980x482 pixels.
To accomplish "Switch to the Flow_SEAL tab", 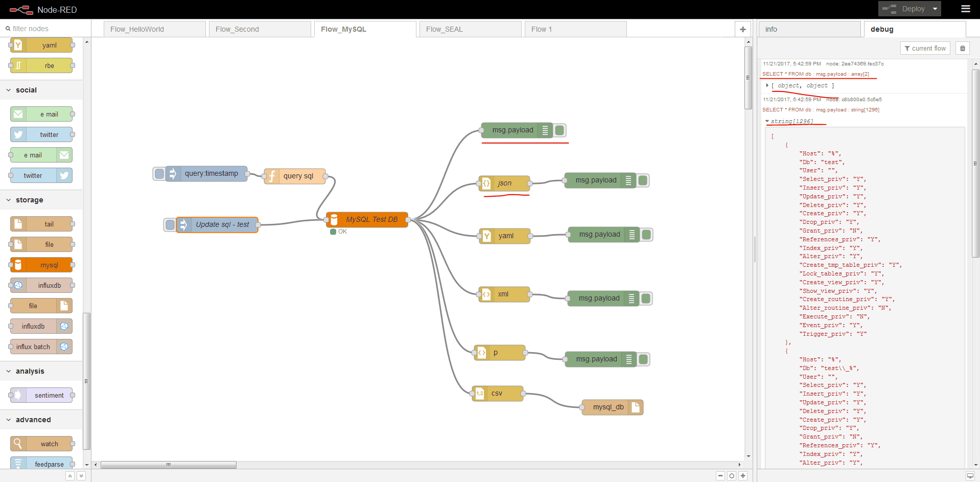I will [x=444, y=29].
